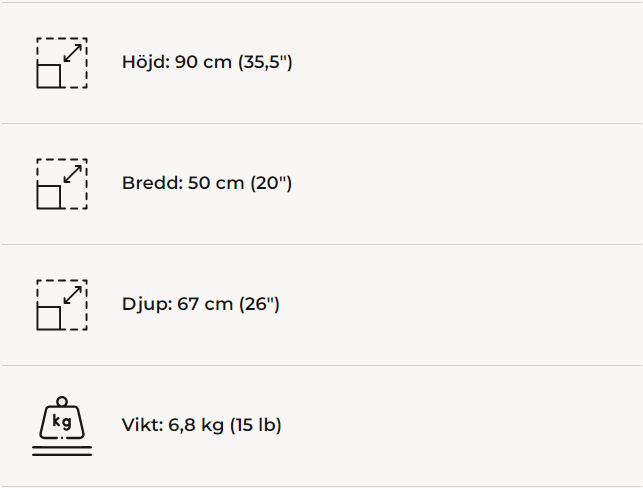
Task: Click the diagonal arrow in the Bredd icon
Action: coord(73,172)
